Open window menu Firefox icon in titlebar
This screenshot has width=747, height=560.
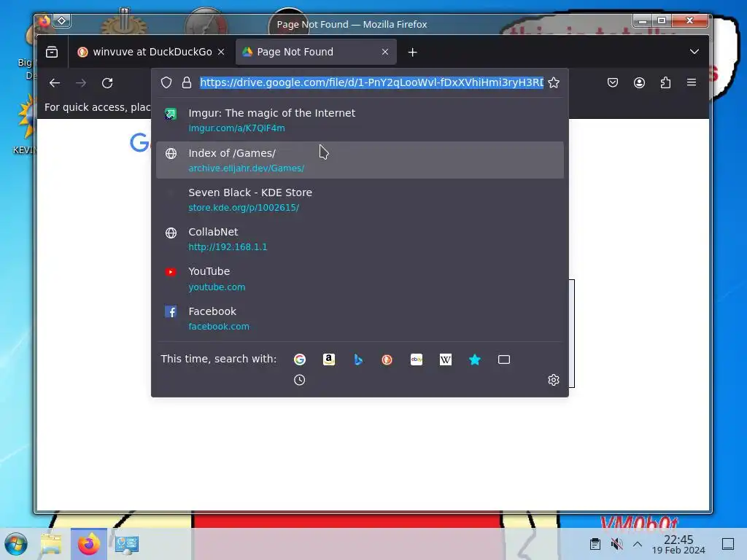44,20
